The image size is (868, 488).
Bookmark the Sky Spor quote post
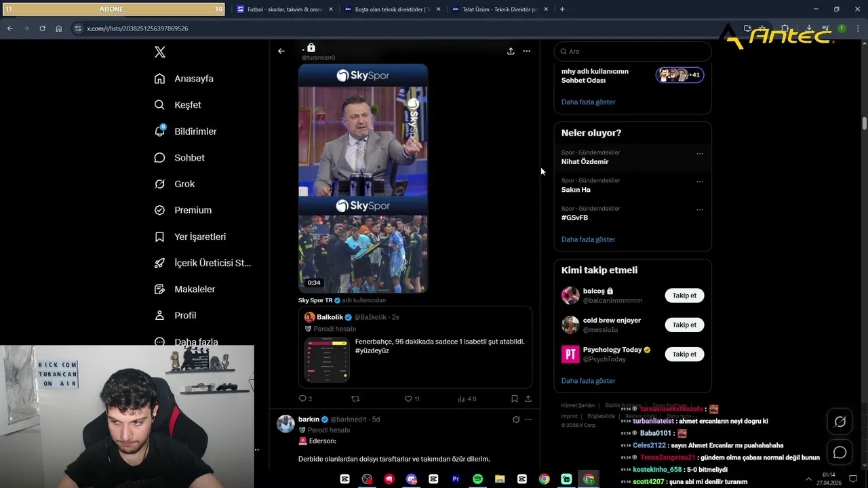[515, 399]
